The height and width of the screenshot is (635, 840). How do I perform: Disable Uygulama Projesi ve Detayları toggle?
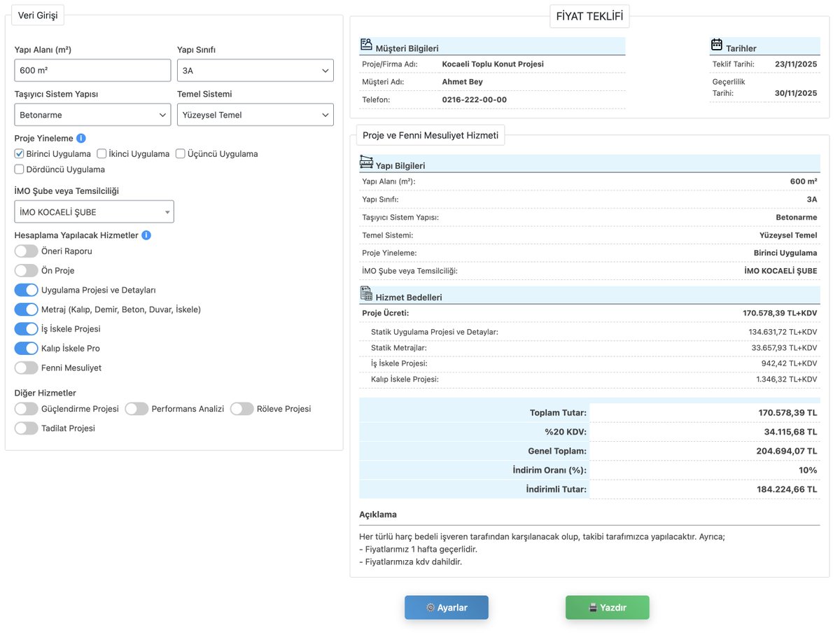click(26, 290)
